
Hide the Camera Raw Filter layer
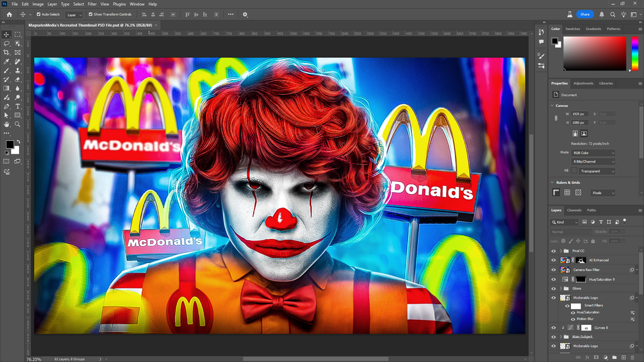(x=553, y=270)
